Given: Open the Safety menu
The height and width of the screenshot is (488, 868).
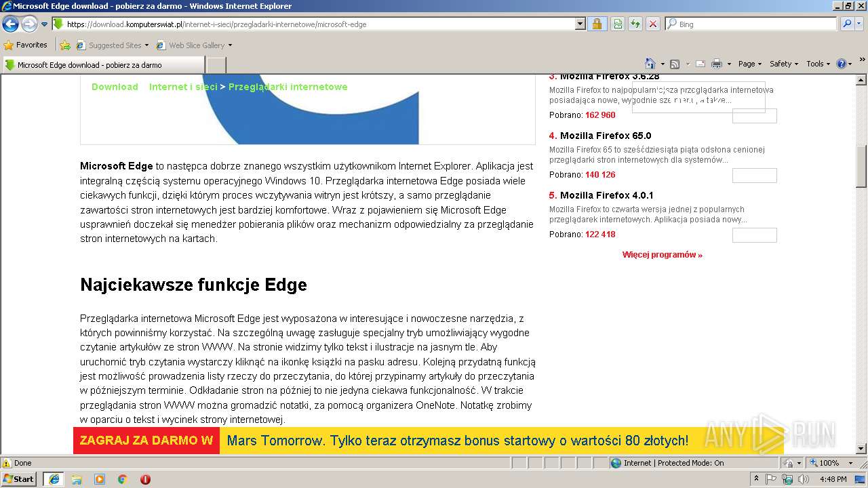Looking at the screenshot, I should click(784, 64).
